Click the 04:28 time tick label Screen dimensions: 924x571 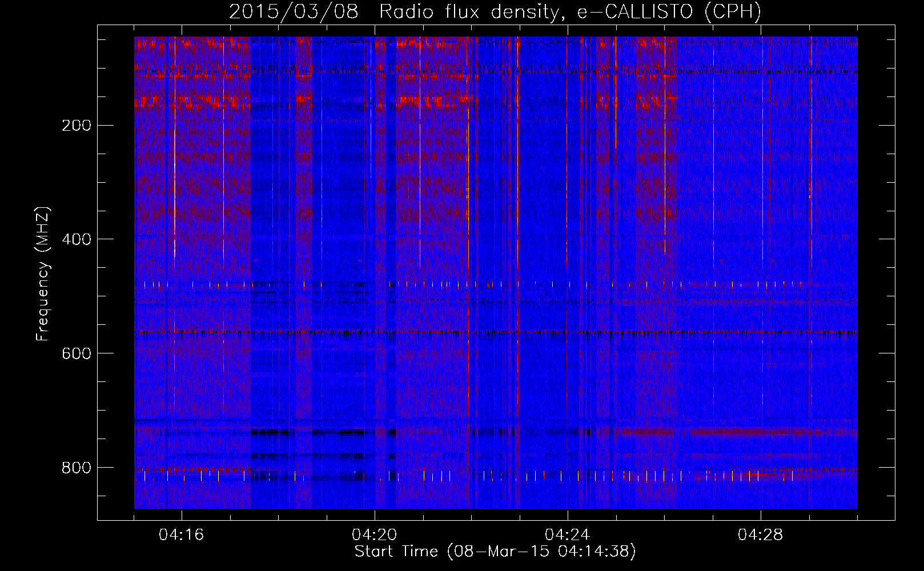click(761, 535)
